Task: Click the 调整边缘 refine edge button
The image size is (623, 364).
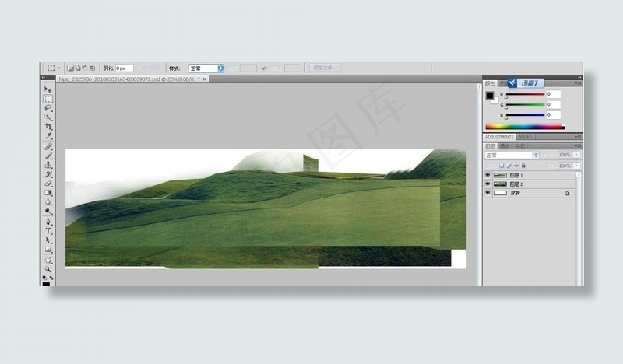Action: point(325,68)
